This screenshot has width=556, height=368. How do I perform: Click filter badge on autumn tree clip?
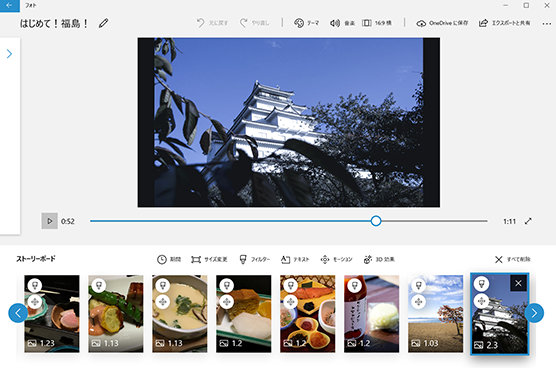[418, 285]
